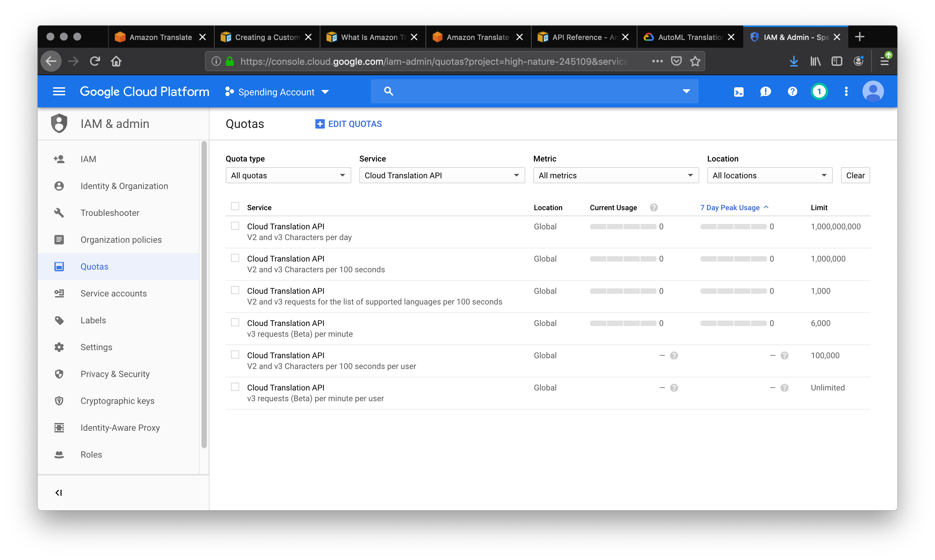935x560 pixels.
Task: Check the Characters per day quota row
Action: click(235, 226)
